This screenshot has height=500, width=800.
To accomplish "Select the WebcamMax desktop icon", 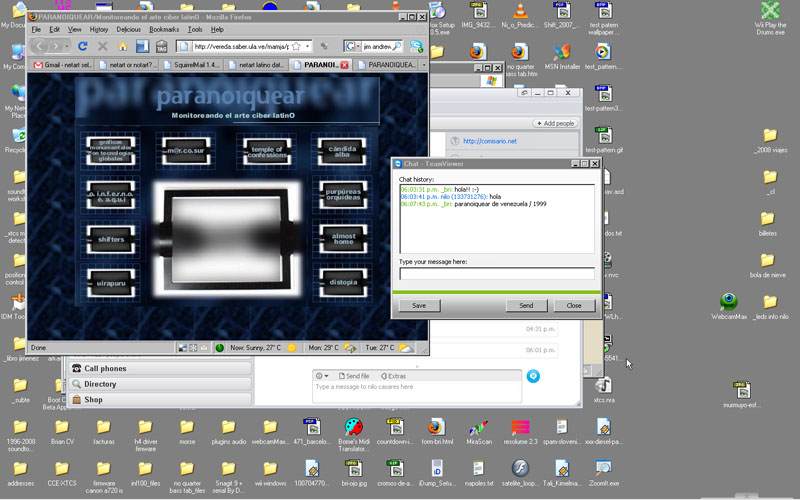I will pyautogui.click(x=729, y=306).
